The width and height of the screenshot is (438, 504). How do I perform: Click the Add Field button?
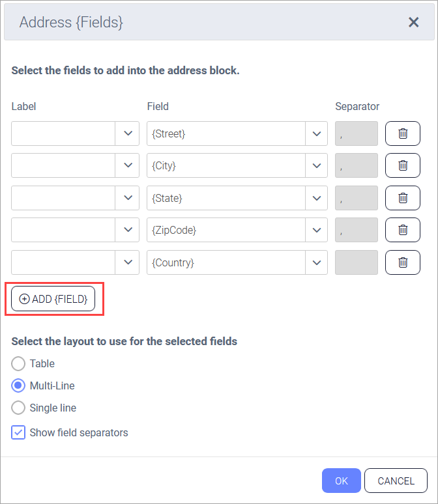pos(53,299)
